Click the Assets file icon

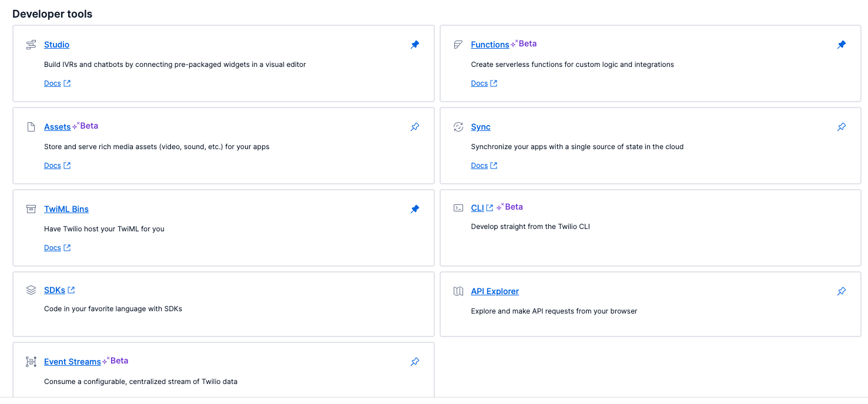tap(31, 127)
